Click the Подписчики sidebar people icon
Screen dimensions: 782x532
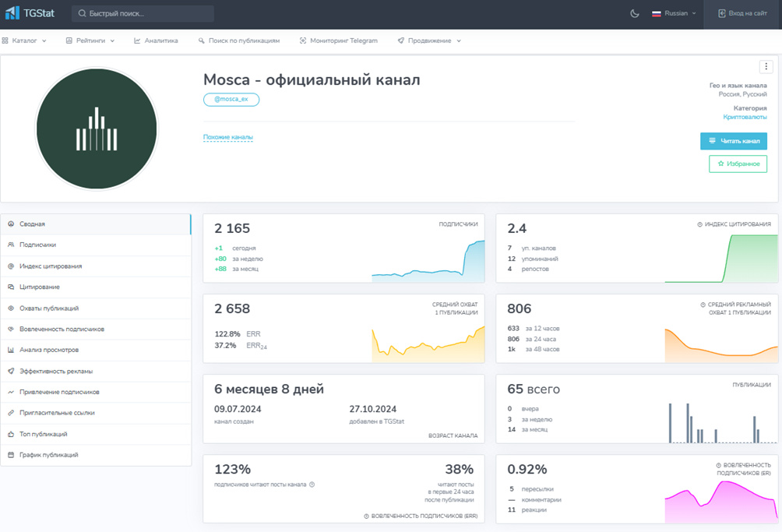11,245
